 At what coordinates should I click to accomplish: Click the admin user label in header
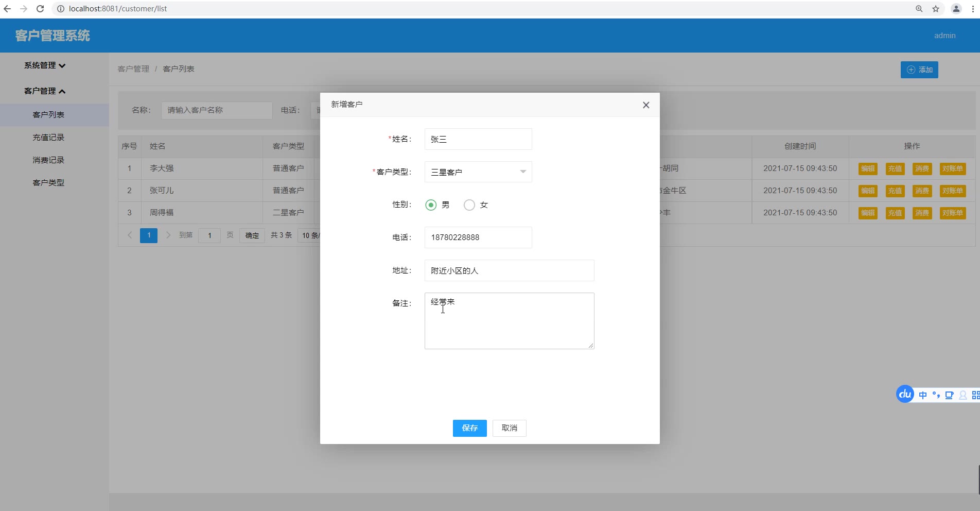click(x=945, y=36)
